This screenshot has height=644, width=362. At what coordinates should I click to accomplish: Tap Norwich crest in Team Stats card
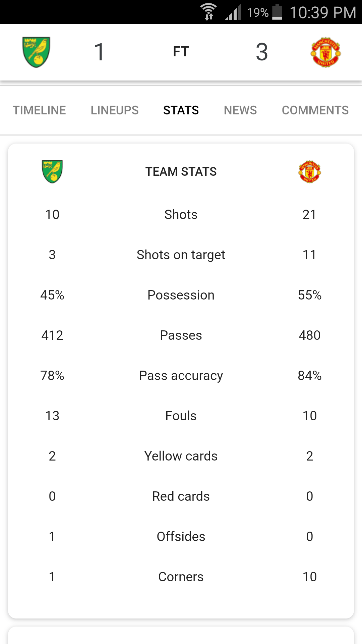(x=52, y=171)
